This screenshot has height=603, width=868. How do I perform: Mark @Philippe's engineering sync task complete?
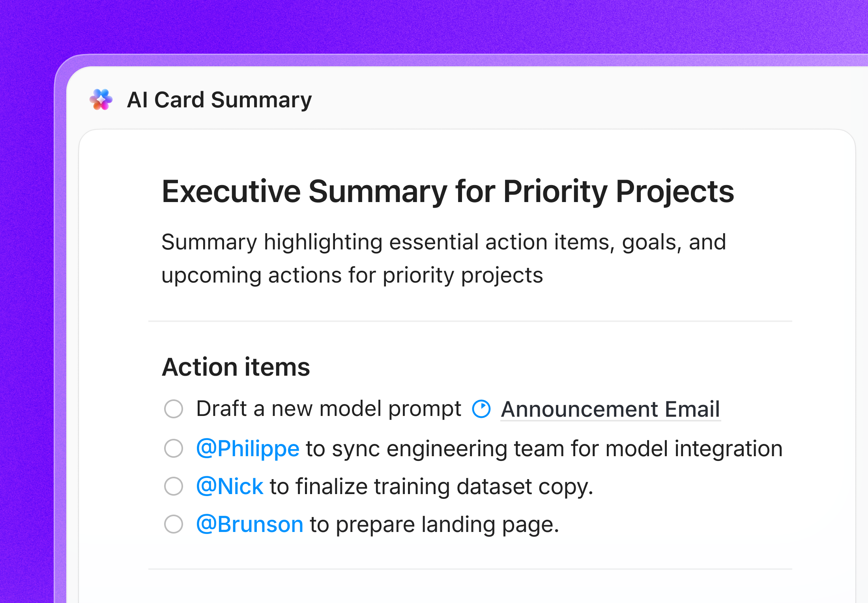click(x=174, y=448)
